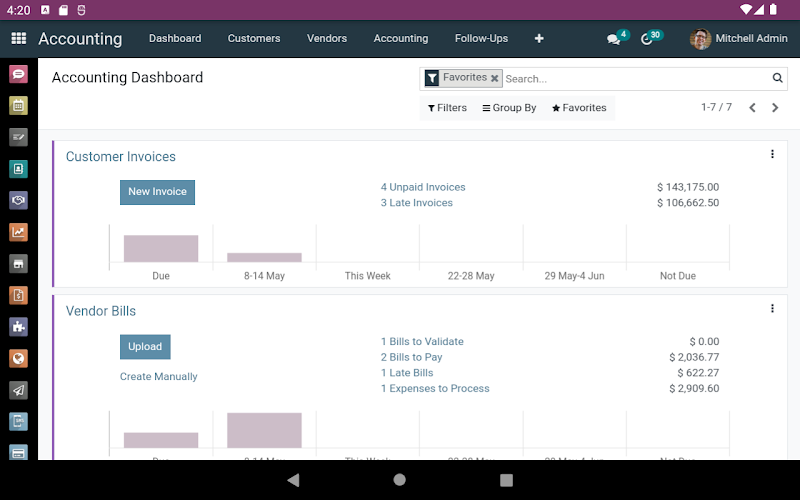
Task: Open conversations messages icon with badge 4
Action: pos(617,38)
